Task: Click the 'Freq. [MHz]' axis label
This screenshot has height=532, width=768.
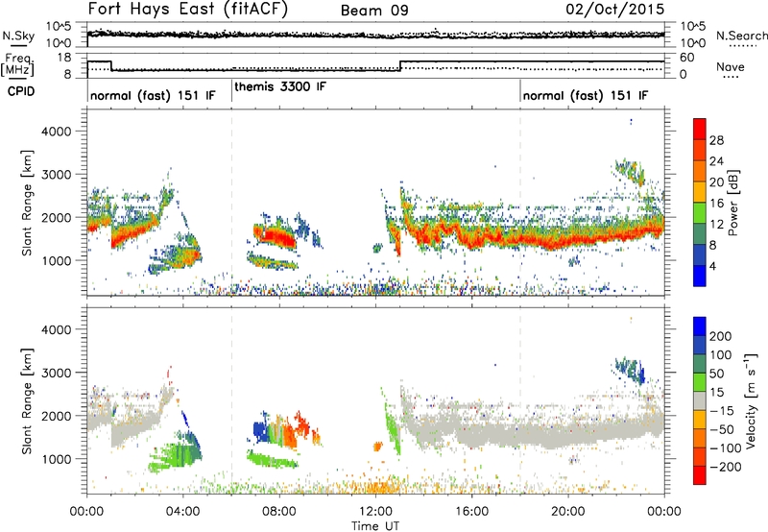Action: 18,64
